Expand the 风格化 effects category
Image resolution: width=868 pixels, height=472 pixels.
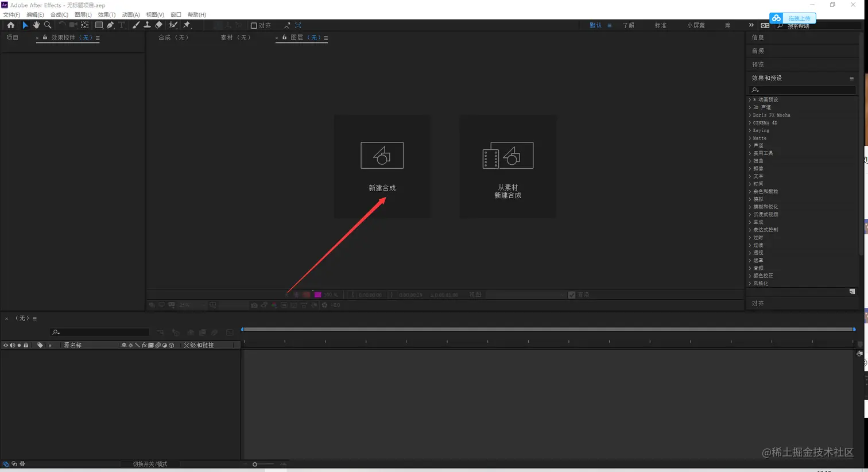pyautogui.click(x=750, y=283)
